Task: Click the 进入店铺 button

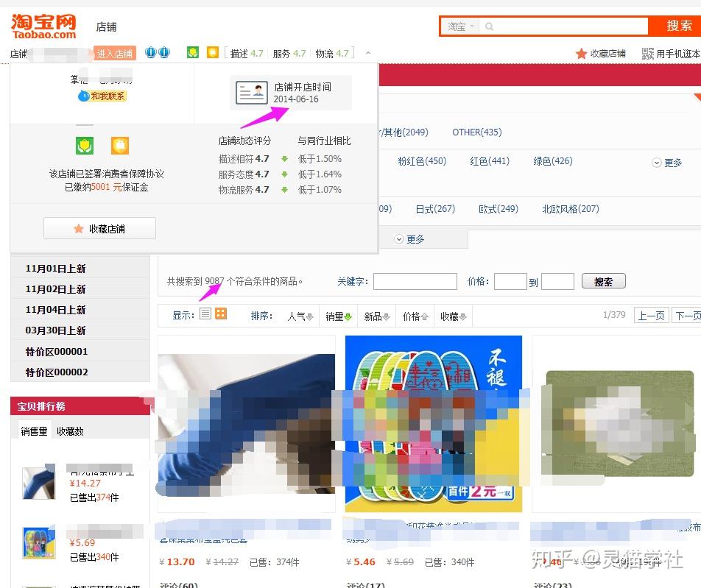Action: pyautogui.click(x=114, y=54)
